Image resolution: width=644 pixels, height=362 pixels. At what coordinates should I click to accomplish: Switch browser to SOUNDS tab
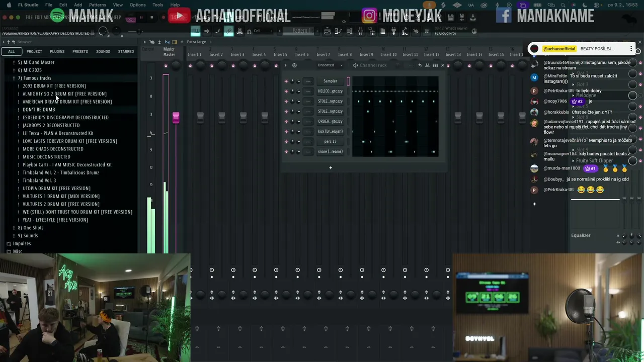tap(103, 51)
